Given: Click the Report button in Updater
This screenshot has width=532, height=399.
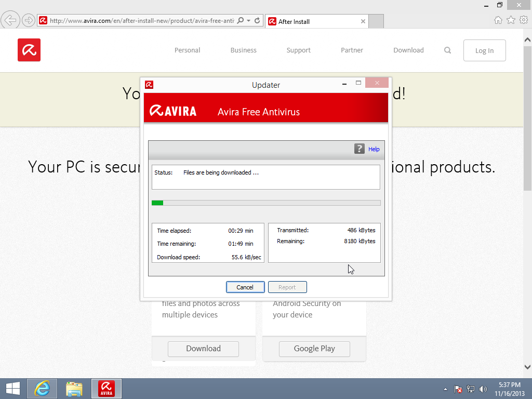Looking at the screenshot, I should pyautogui.click(x=287, y=287).
